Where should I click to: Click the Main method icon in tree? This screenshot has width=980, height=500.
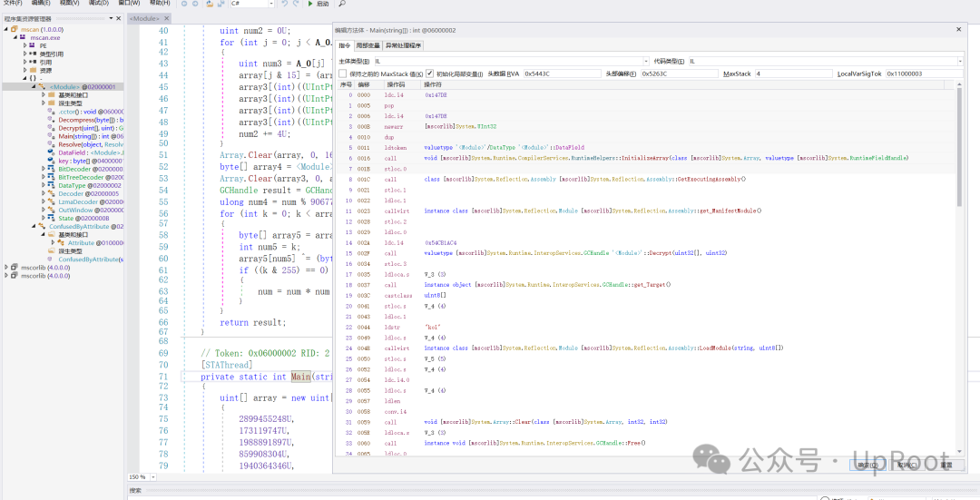coord(52,136)
